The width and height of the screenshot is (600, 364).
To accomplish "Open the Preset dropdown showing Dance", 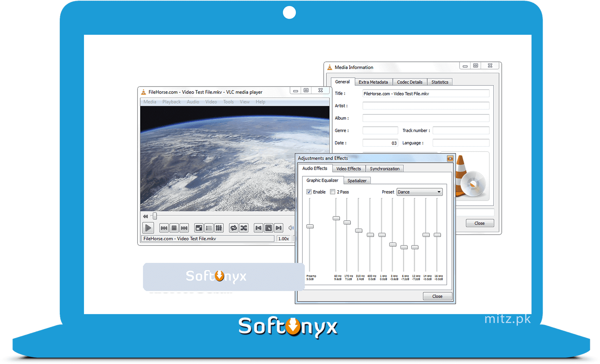I will coord(419,192).
